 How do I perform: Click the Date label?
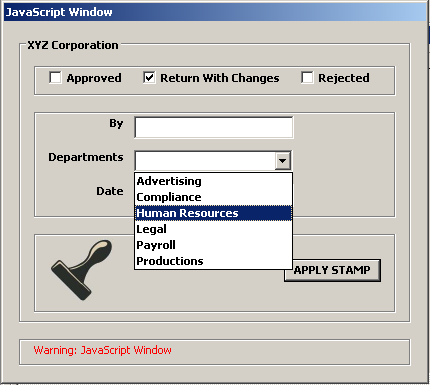(110, 191)
